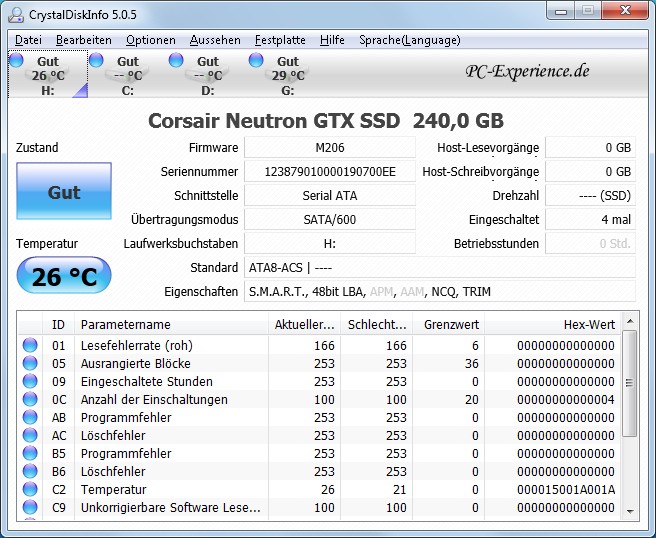Click status orb for Temperatur attribute row
Screen dimensions: 656x538
(x=30, y=489)
